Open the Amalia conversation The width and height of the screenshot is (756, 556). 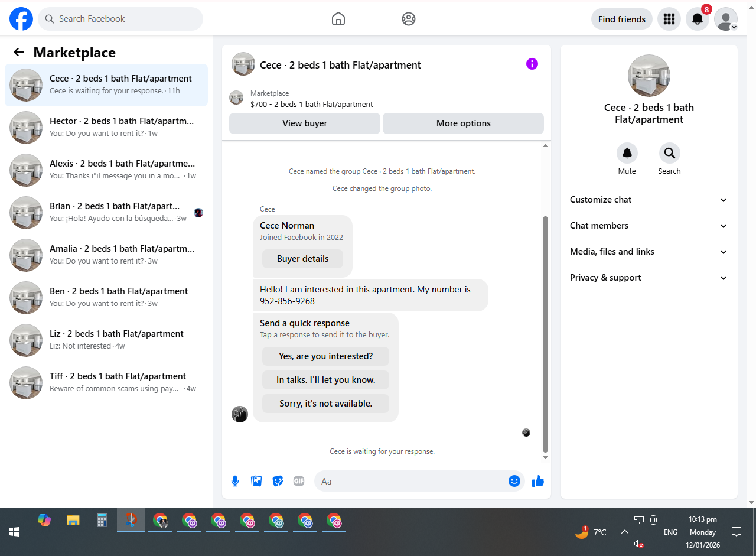(x=106, y=255)
